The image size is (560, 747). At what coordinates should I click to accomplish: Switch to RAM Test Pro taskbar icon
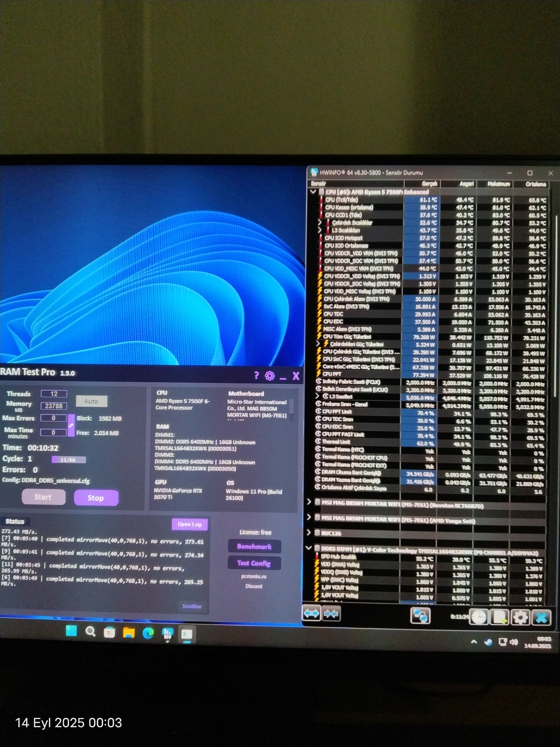click(x=187, y=634)
